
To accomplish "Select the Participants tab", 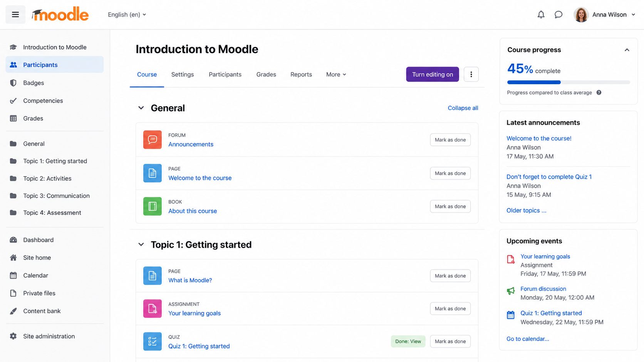I will tap(225, 75).
